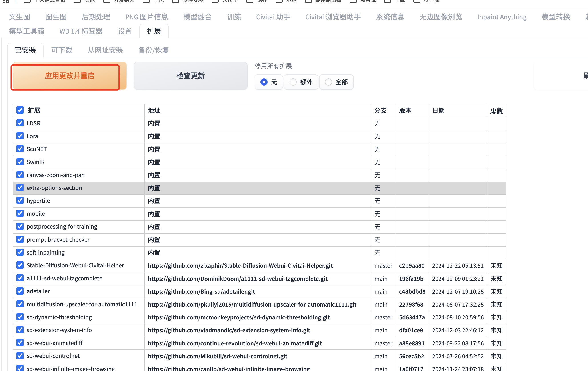
Task: Open the WD 1.4 标签器 tab
Action: (81, 31)
